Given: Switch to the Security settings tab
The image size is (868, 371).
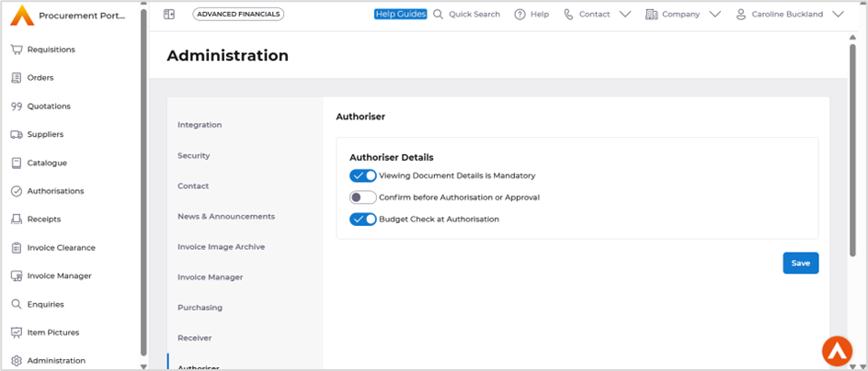Looking at the screenshot, I should click(x=194, y=156).
